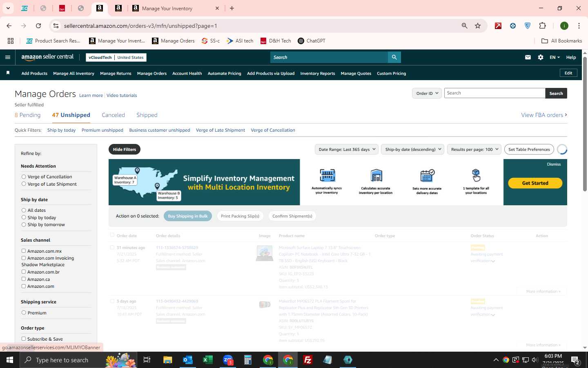Open the Date Range: Last 365 days dropdown
Image resolution: width=588 pixels, height=368 pixels.
click(x=347, y=149)
